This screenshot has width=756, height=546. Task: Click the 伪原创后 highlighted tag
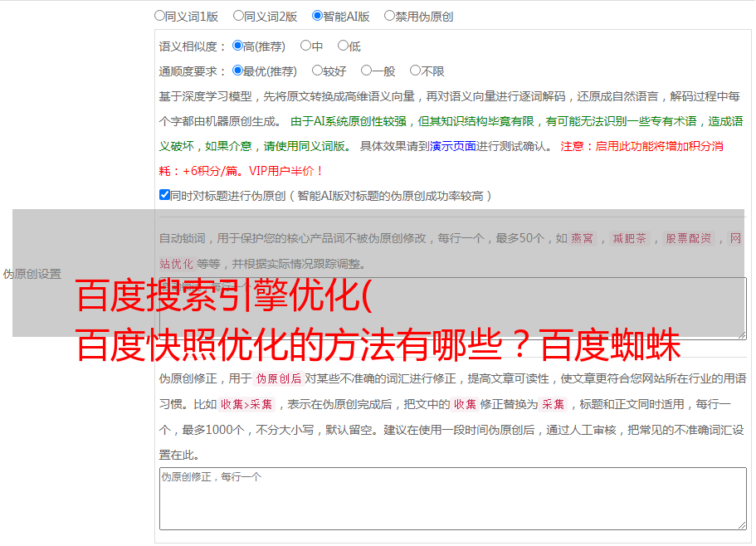pos(279,378)
